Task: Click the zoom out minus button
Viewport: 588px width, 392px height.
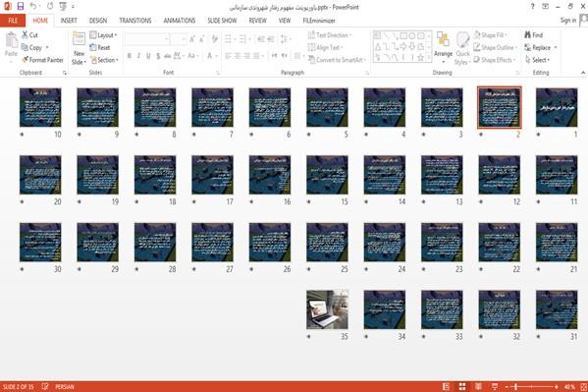Action: (507, 386)
